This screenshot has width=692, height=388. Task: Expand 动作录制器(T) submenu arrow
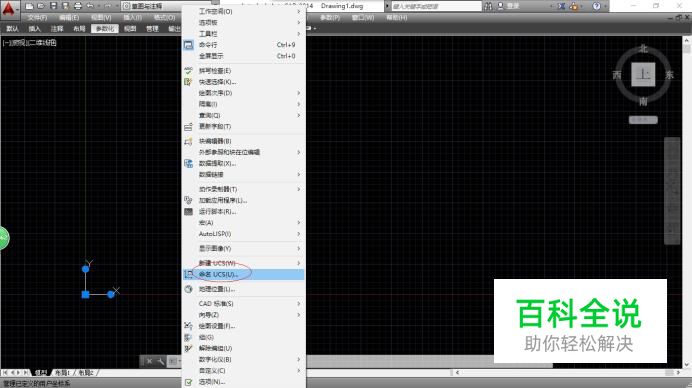tap(299, 189)
